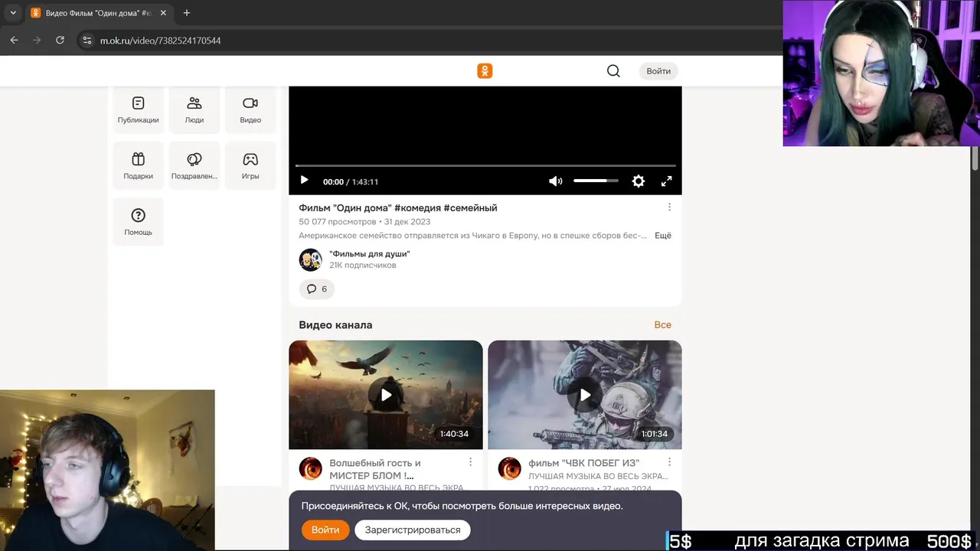
Task: Open video player settings gear
Action: (639, 181)
